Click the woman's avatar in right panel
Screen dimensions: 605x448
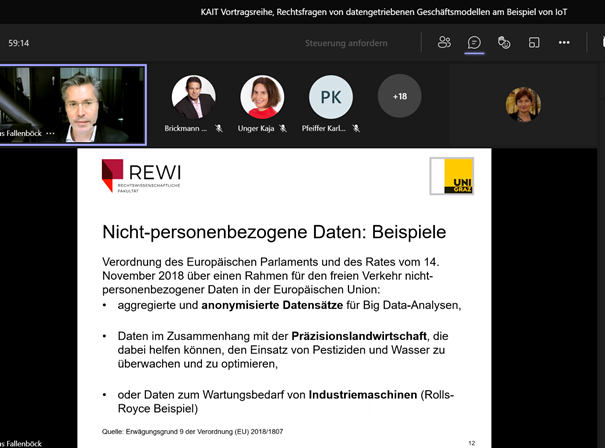(x=523, y=104)
